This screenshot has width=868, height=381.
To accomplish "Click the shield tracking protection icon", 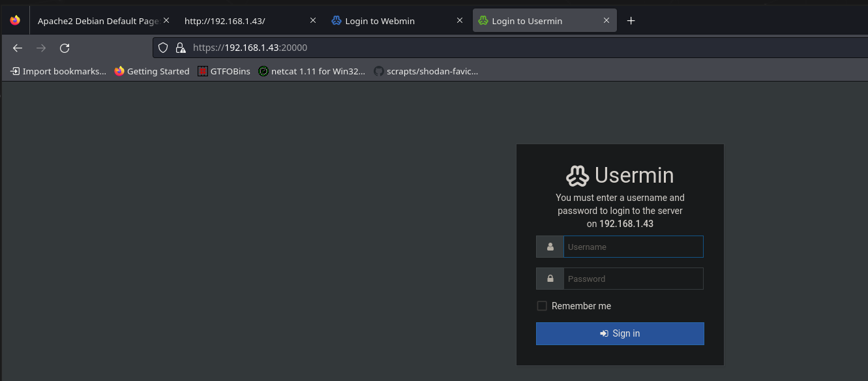I will (164, 48).
